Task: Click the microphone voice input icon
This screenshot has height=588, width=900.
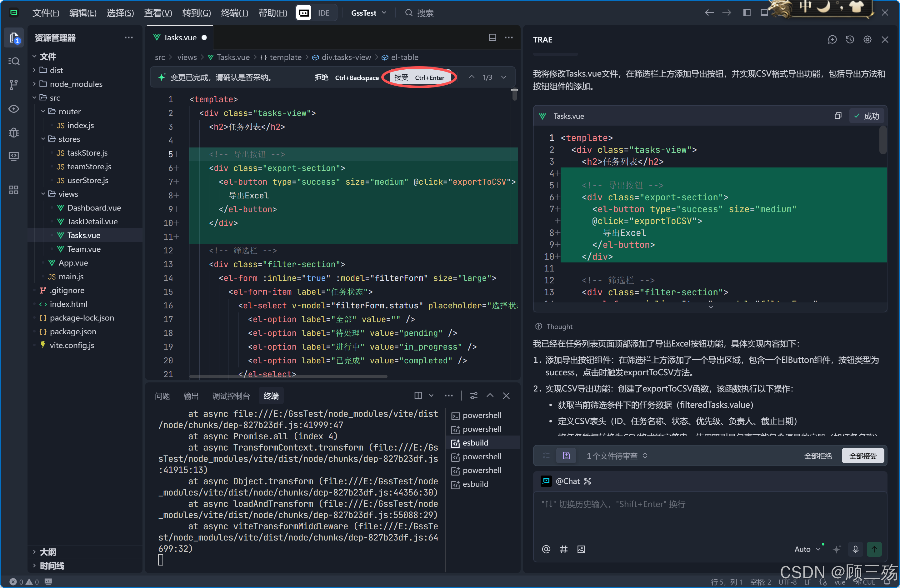Action: (x=855, y=549)
